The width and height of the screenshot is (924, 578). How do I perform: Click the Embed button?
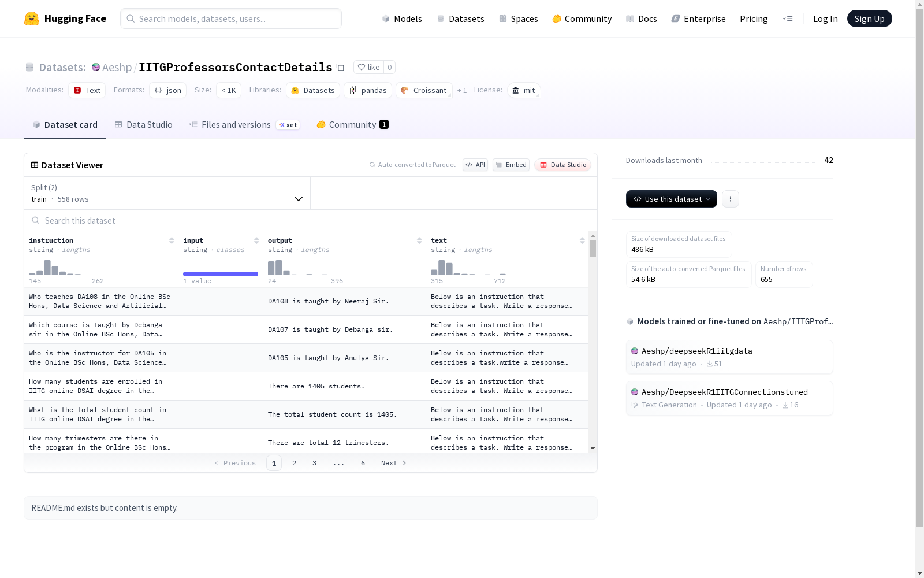pos(511,165)
